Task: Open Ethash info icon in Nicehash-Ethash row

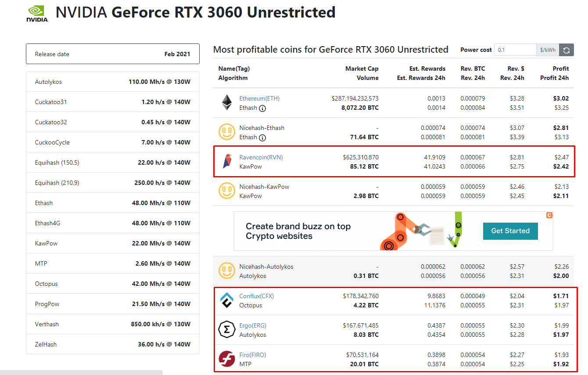Action: click(262, 137)
